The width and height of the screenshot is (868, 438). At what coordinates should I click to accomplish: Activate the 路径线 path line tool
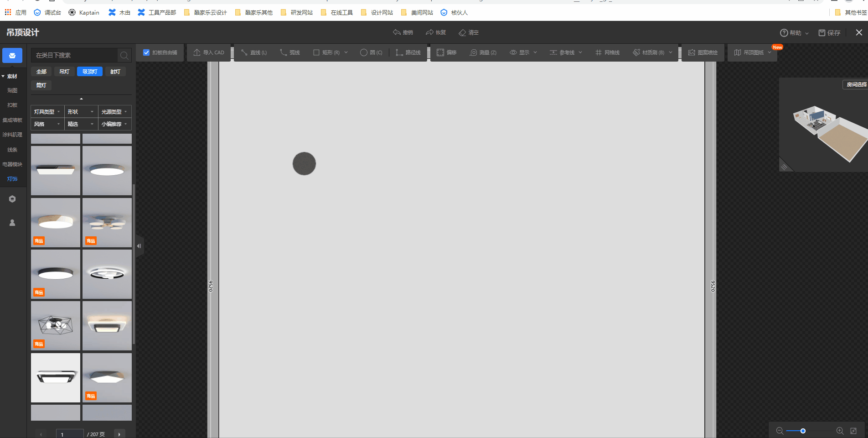[408, 52]
